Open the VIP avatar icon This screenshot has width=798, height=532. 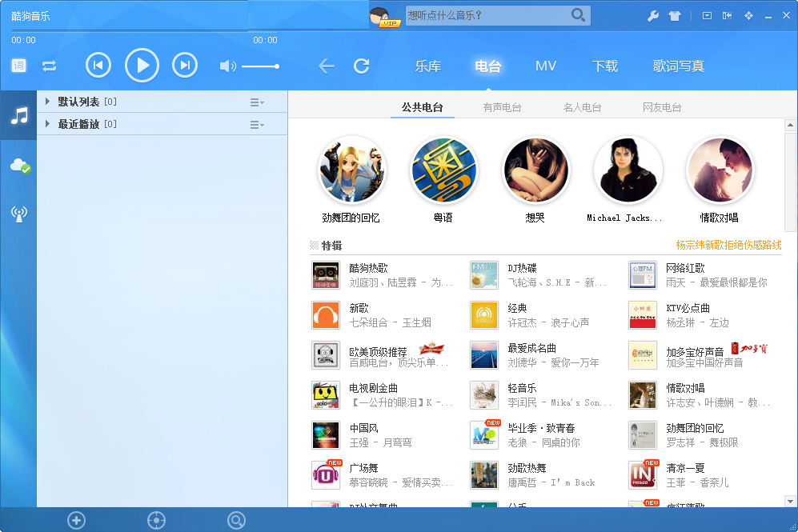385,18
